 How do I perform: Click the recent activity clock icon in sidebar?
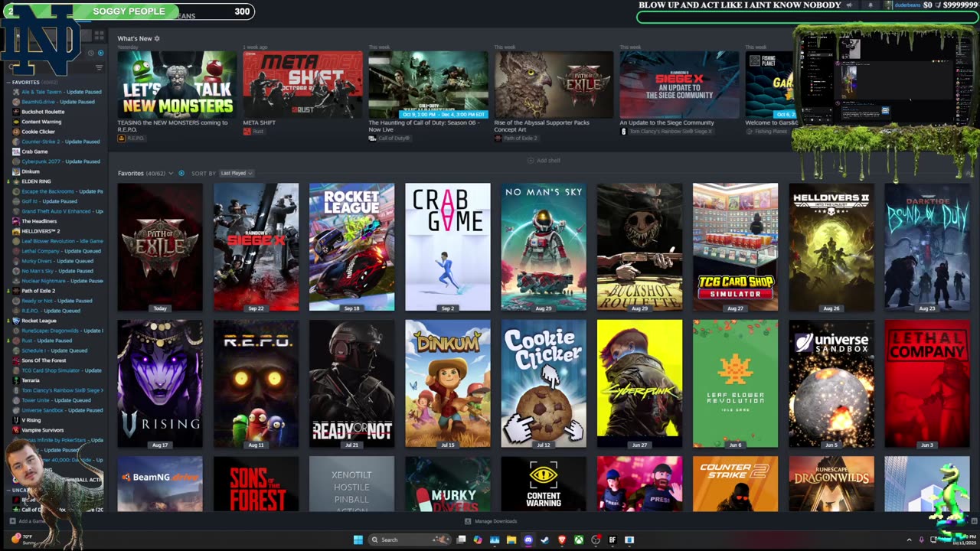click(x=90, y=53)
